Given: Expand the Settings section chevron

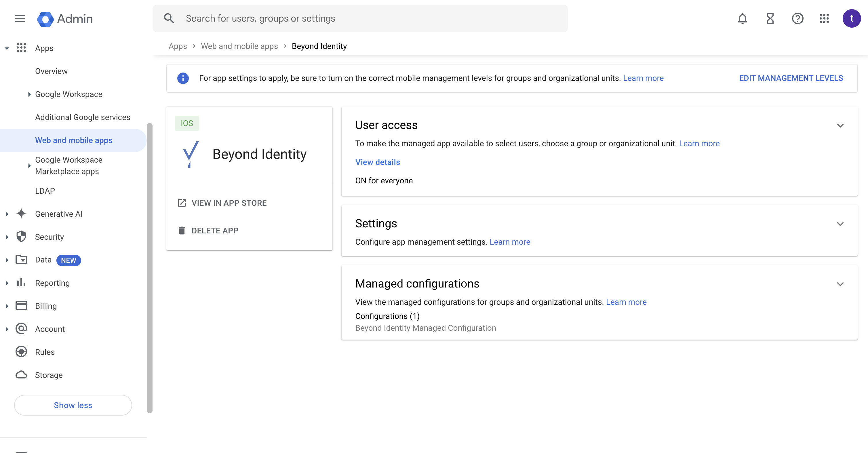Looking at the screenshot, I should [840, 224].
